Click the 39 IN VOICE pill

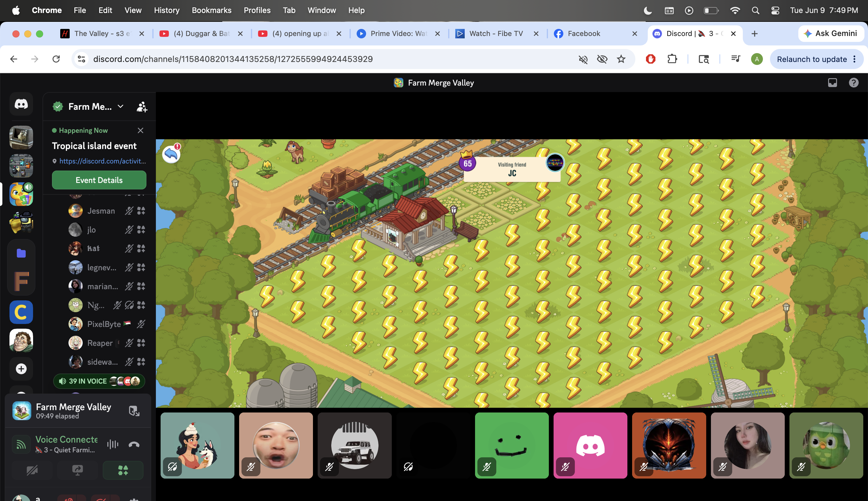[x=99, y=381]
